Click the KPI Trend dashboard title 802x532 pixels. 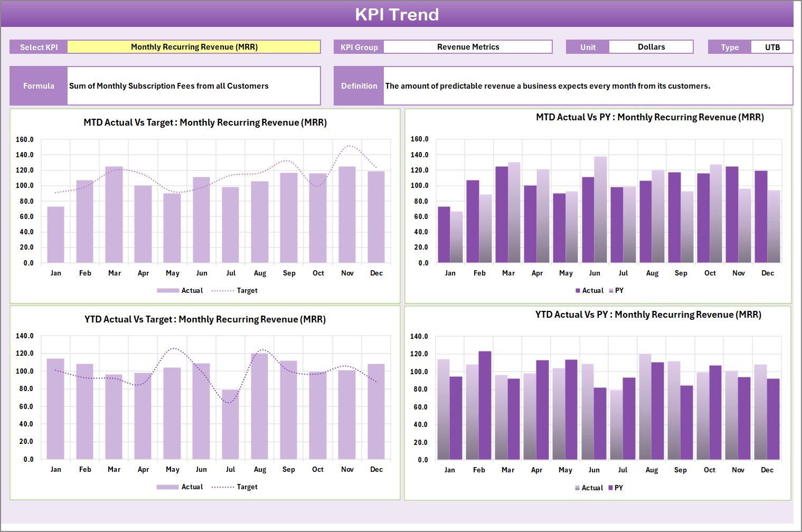coord(398,15)
